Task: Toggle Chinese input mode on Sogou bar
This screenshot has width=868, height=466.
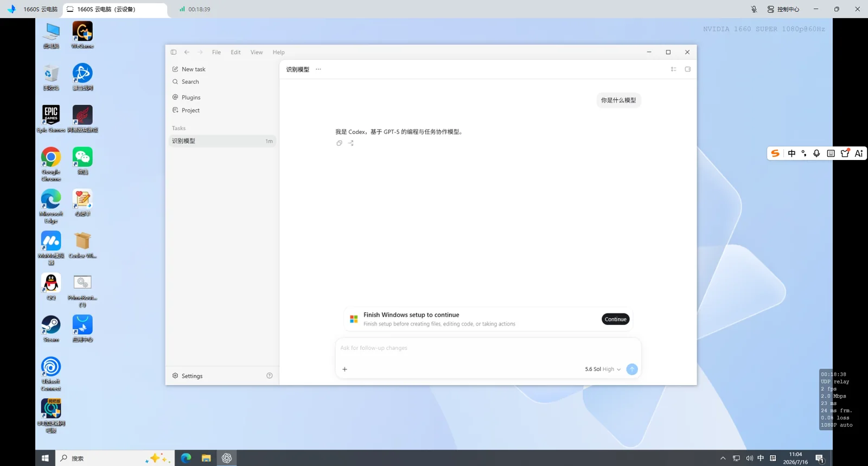Action: (792, 154)
